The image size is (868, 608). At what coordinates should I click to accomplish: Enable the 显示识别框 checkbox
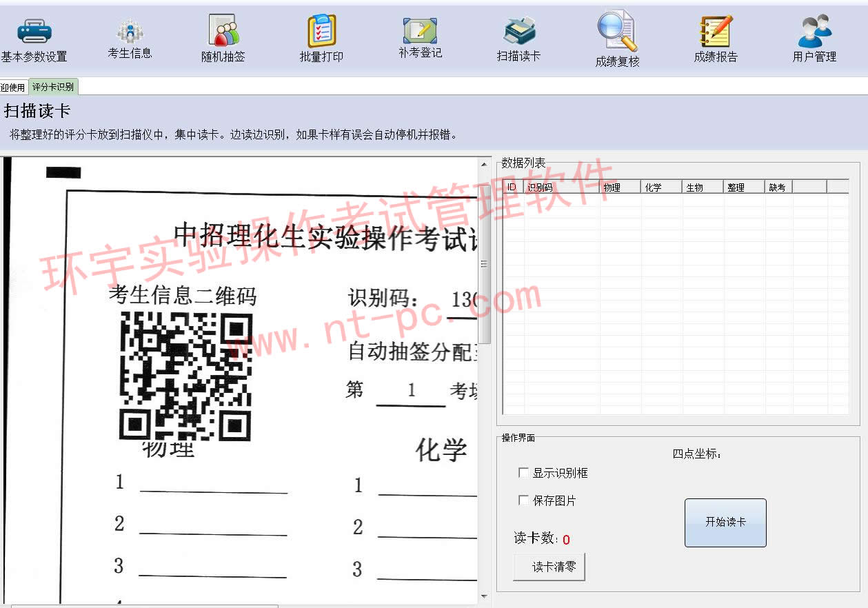click(x=523, y=473)
